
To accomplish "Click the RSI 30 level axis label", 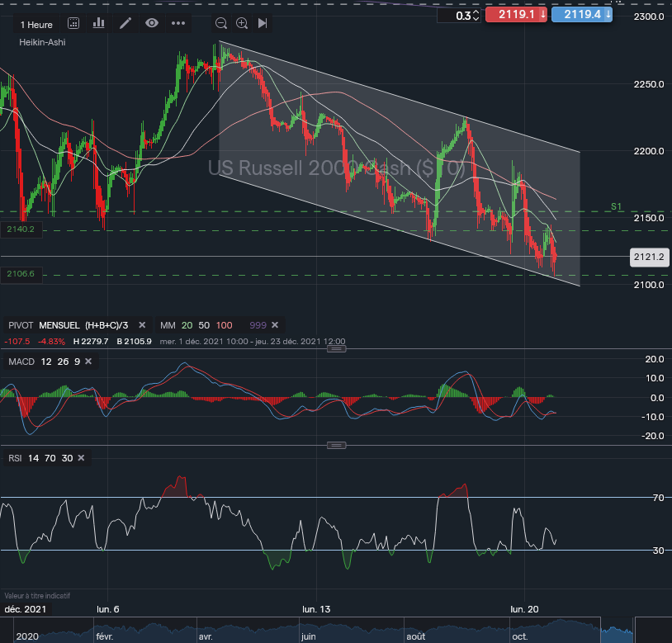I will click(x=658, y=551).
